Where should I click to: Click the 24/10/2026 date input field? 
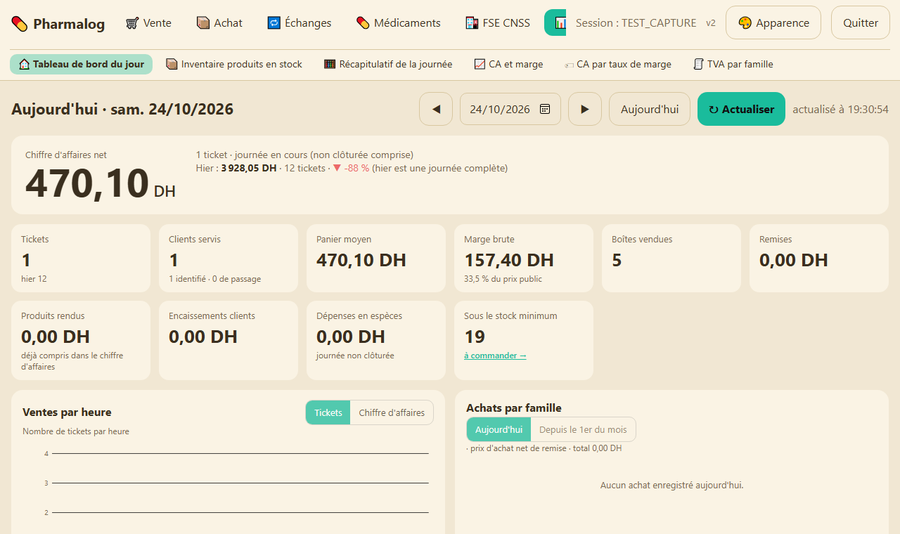tap(510, 109)
